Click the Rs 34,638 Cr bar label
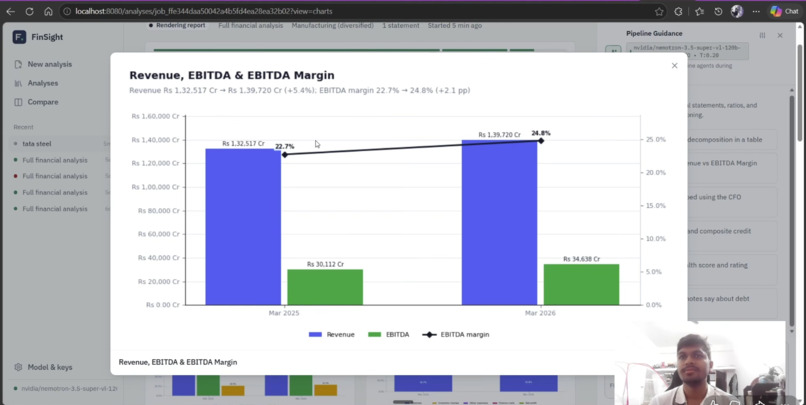This screenshot has height=405, width=806. click(x=581, y=259)
